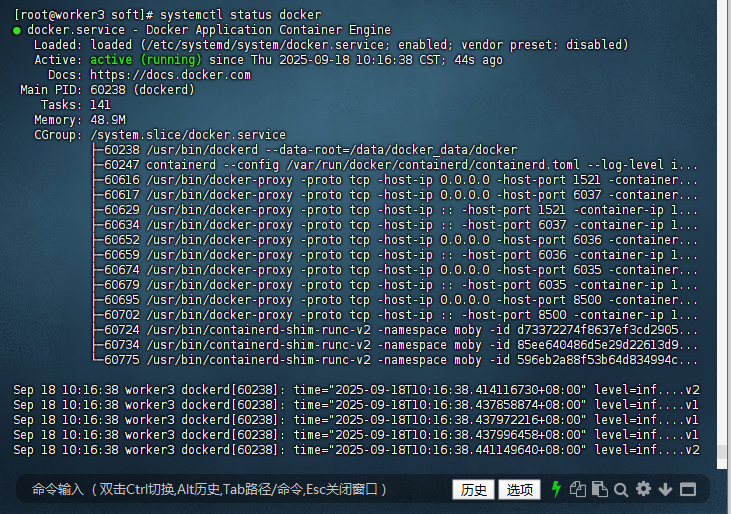Viewport: 731px width, 514px height.
Task: Open settings via the gear icon
Action: 643,489
